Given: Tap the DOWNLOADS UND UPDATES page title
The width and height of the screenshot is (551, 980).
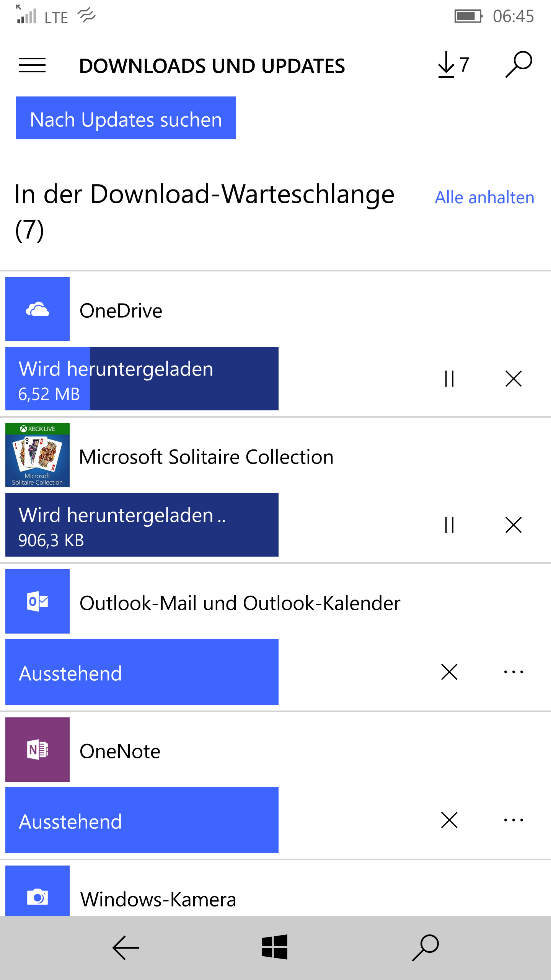Looking at the screenshot, I should (x=212, y=66).
